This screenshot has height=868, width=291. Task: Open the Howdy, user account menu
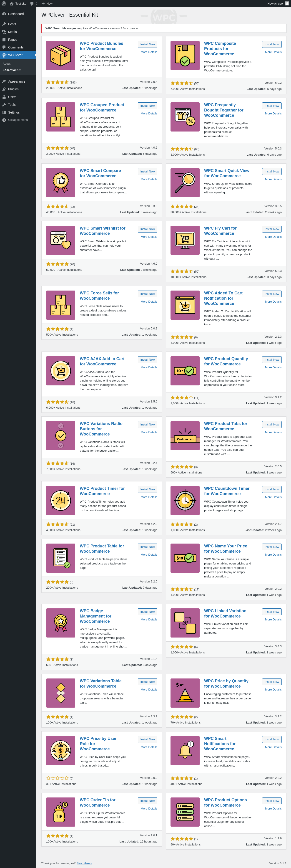pyautogui.click(x=278, y=3)
